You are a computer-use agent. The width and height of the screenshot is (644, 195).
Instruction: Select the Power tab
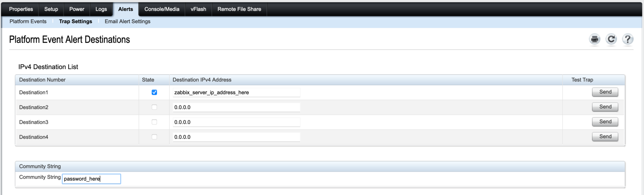tap(77, 9)
